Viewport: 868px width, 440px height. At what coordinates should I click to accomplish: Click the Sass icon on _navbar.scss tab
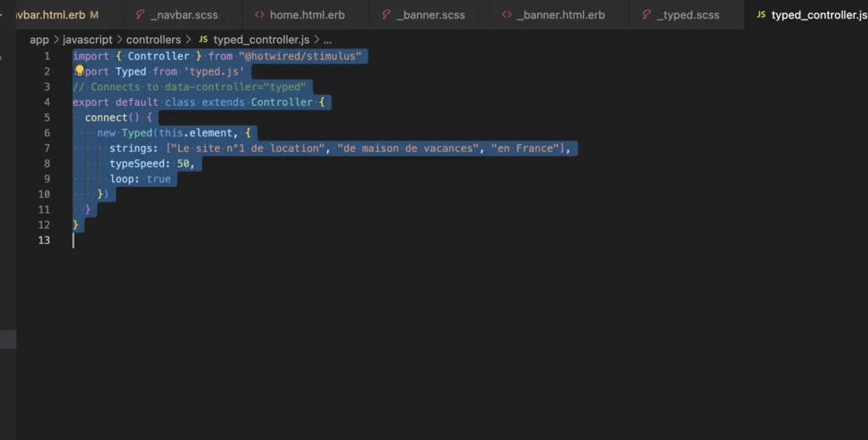pos(141,15)
